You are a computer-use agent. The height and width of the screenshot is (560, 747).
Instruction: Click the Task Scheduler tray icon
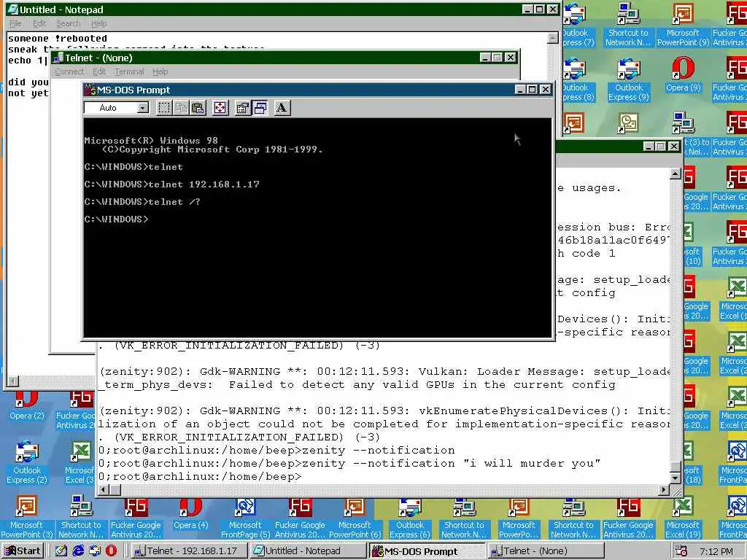(681, 551)
